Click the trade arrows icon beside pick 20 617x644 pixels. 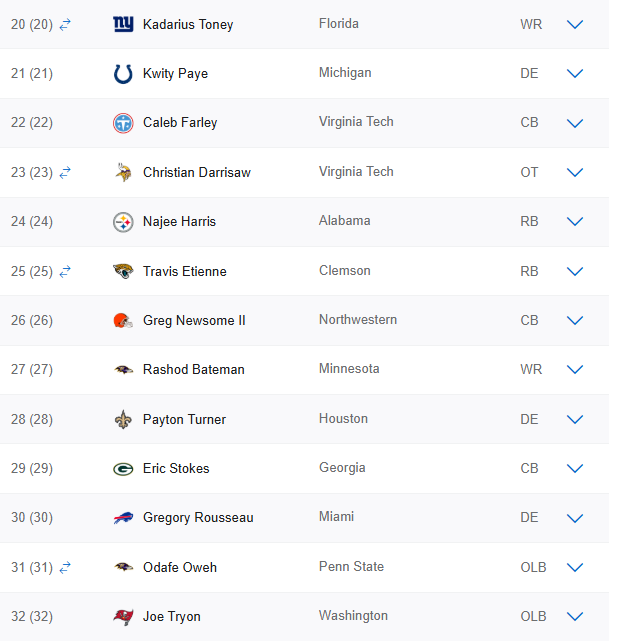tap(65, 24)
